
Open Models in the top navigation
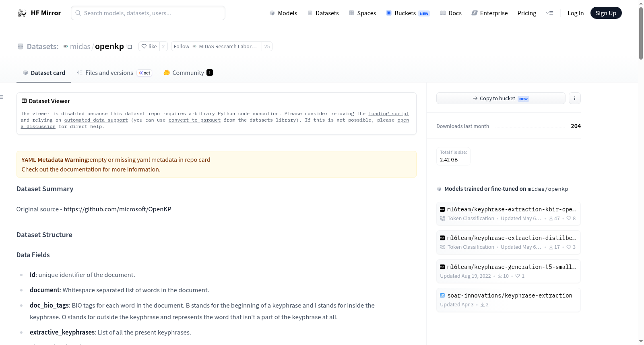click(x=283, y=13)
